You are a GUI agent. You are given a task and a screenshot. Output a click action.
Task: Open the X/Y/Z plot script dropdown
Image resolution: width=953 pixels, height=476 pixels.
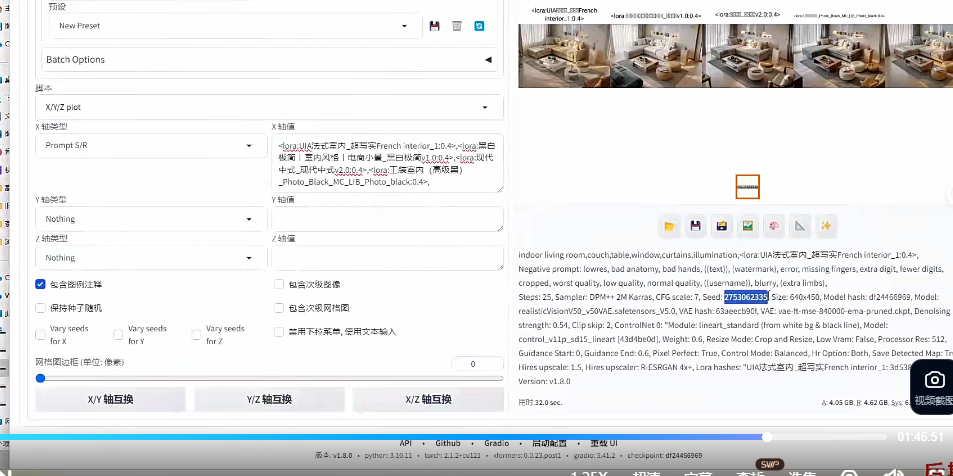coord(269,107)
